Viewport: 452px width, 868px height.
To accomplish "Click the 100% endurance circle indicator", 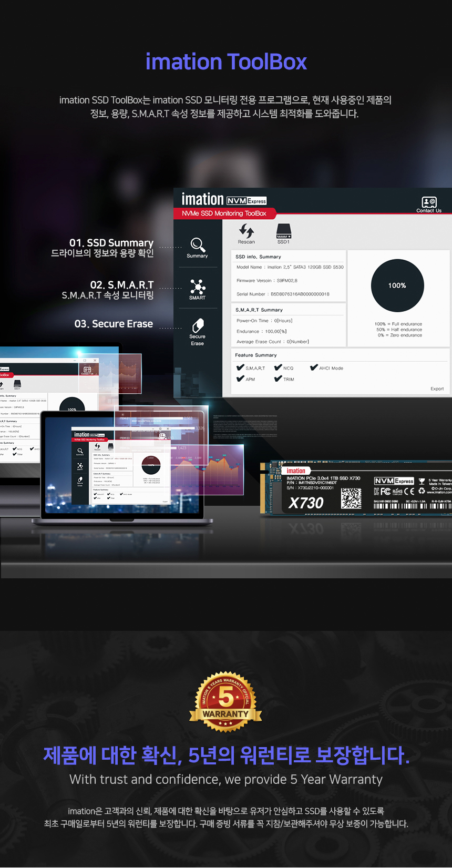I will [x=397, y=285].
